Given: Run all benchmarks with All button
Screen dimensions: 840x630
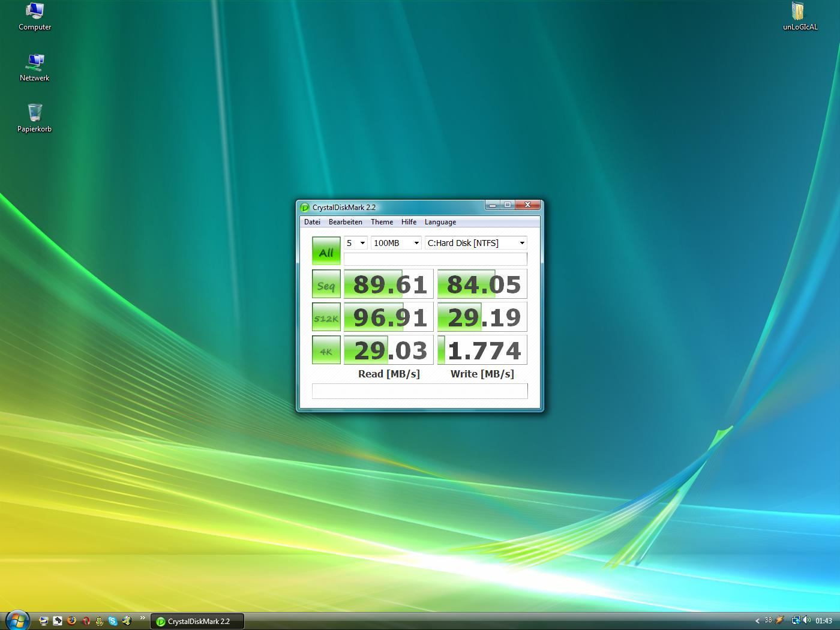Looking at the screenshot, I should click(x=326, y=251).
